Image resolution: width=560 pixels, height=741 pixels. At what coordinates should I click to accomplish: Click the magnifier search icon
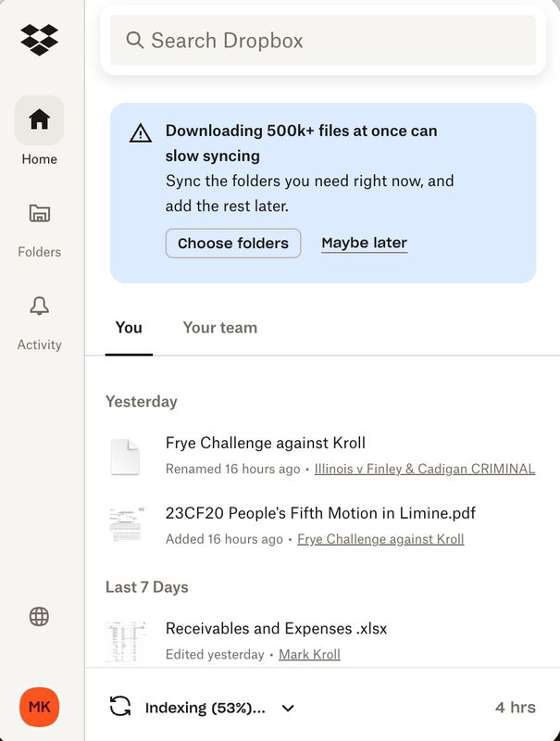[x=135, y=40]
